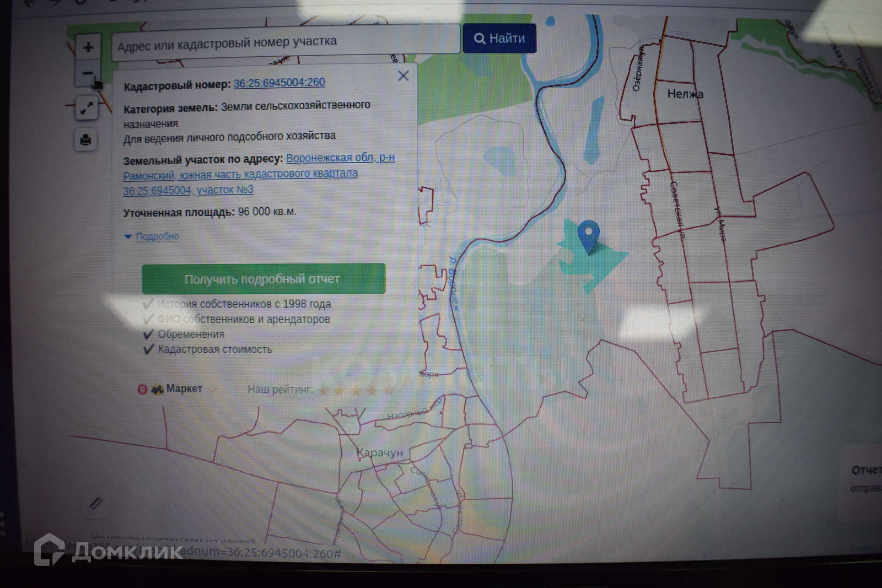The width and height of the screenshot is (882, 588).
Task: Close the parcel info popup
Action: (404, 76)
